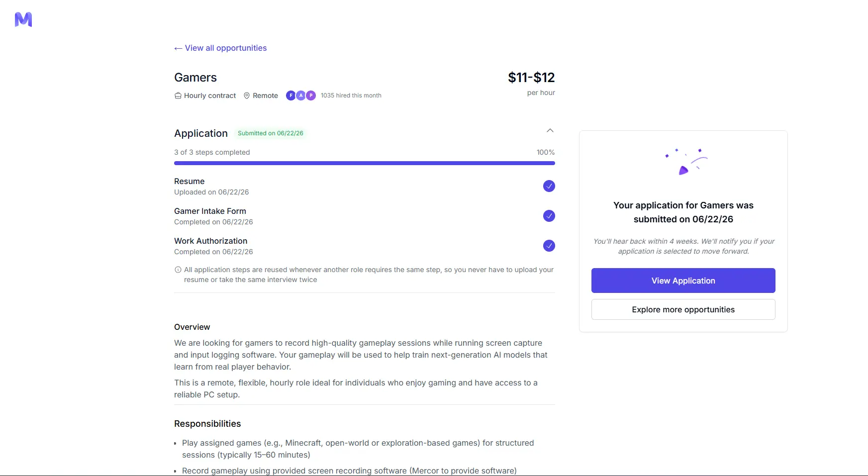Open the Resume step row
This screenshot has width=868, height=476.
(365, 187)
